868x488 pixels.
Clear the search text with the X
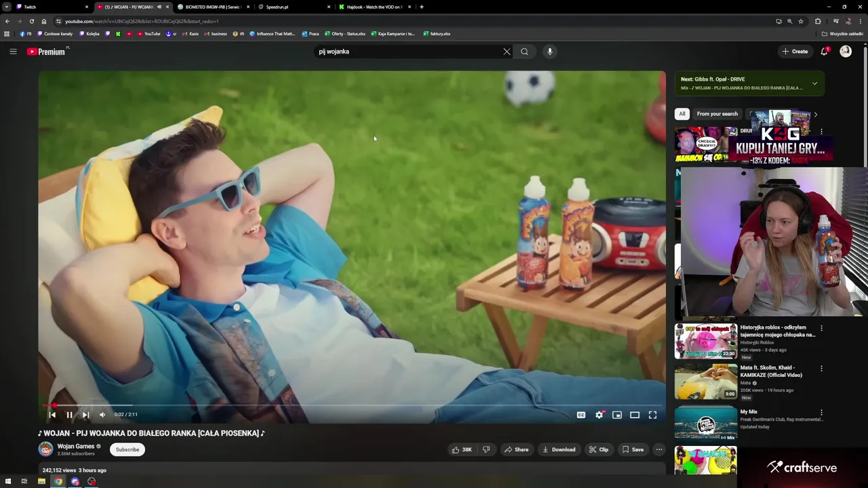507,52
